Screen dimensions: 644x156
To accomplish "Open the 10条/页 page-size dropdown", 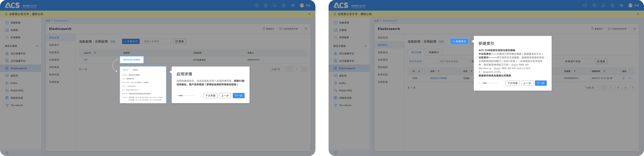I will click(591, 88).
